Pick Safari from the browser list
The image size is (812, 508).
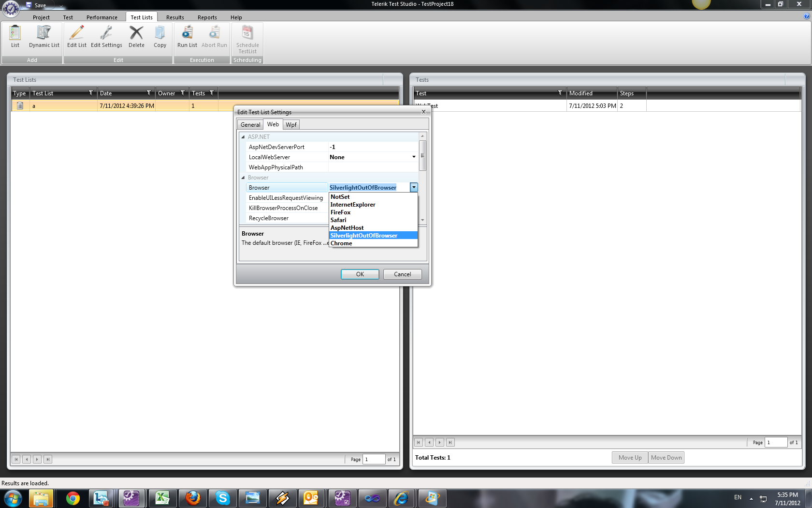[373, 220]
